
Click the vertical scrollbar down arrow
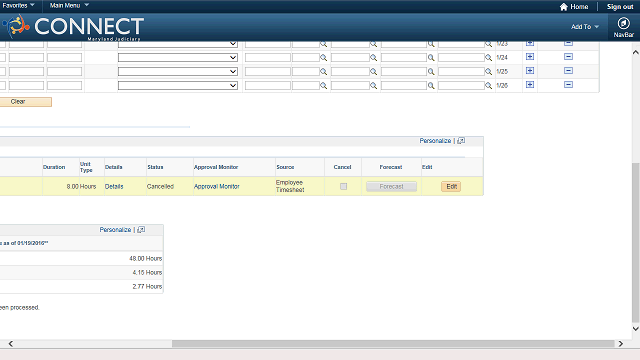636,329
